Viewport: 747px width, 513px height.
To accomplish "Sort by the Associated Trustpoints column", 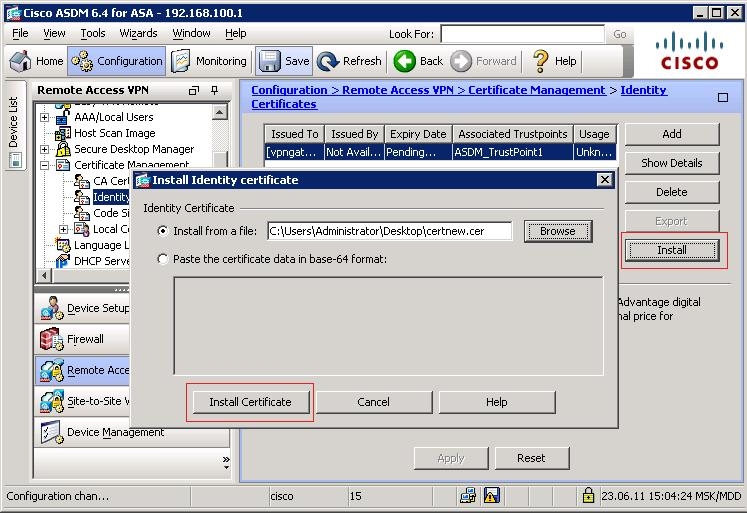I will [513, 134].
